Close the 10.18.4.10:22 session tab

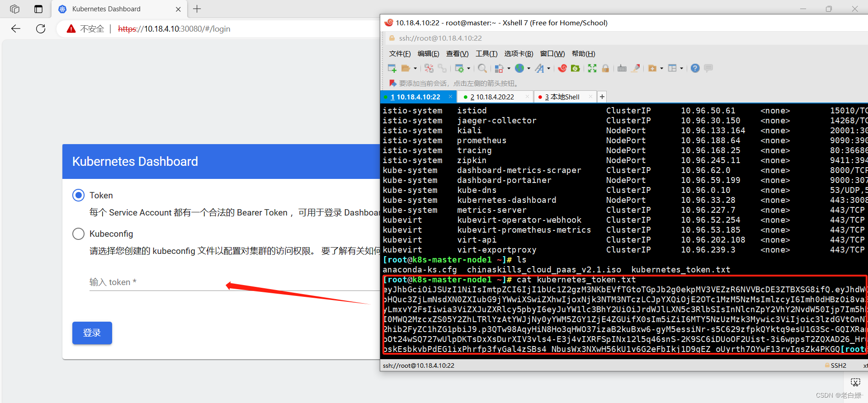(x=450, y=97)
